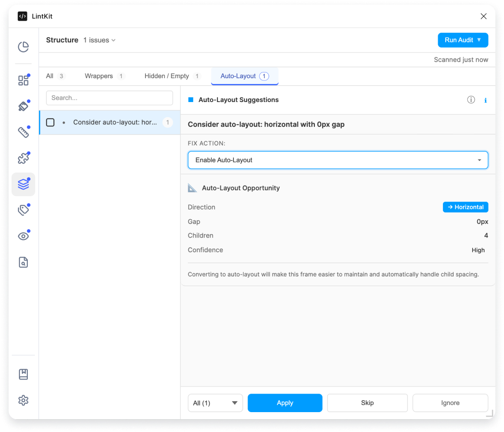Open the visibility eye panel
Image resolution: width=504 pixels, height=432 pixels.
click(23, 236)
